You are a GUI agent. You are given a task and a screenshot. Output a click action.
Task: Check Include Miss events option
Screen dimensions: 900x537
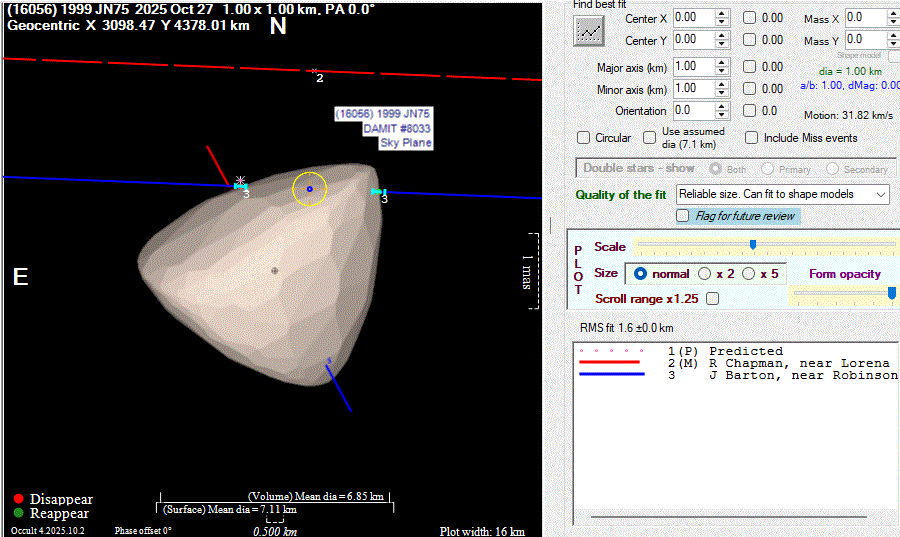751,138
